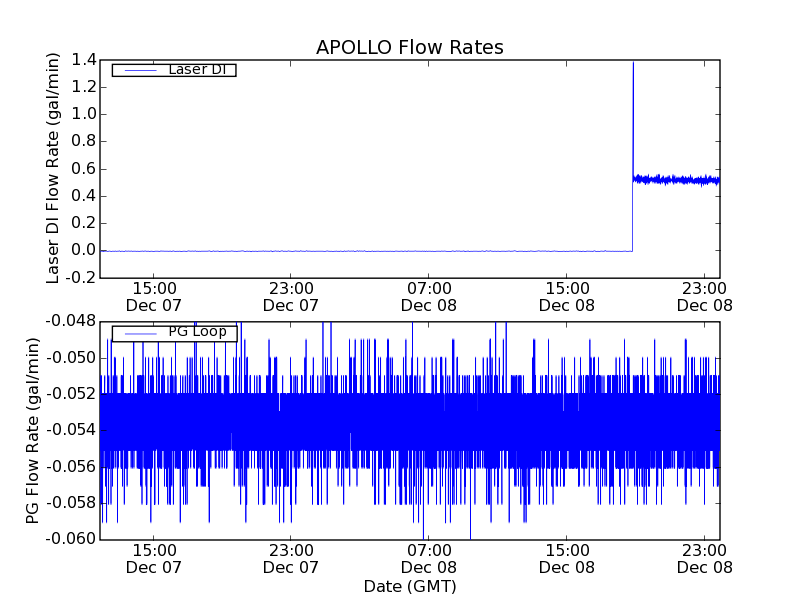Click the 0.6 y-axis tick label
This screenshot has height=600, width=800.
point(84,168)
